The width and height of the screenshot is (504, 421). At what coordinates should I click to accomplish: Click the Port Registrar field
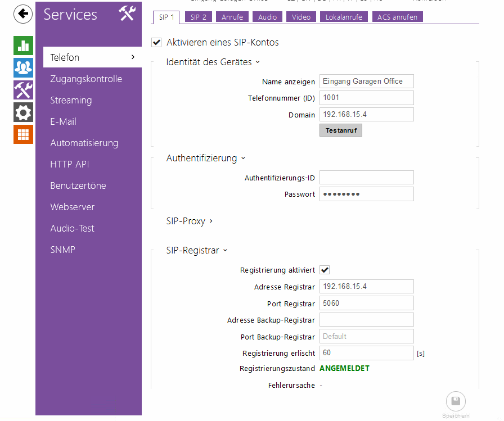tap(366, 303)
